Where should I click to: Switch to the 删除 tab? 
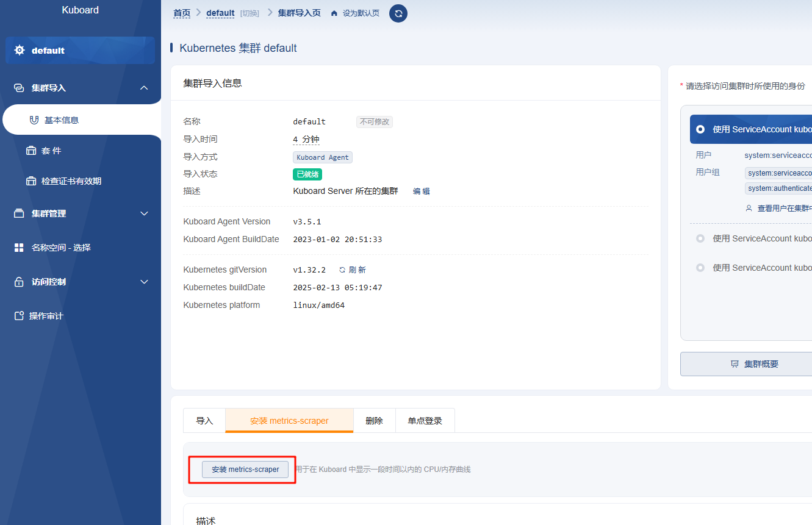coord(374,420)
